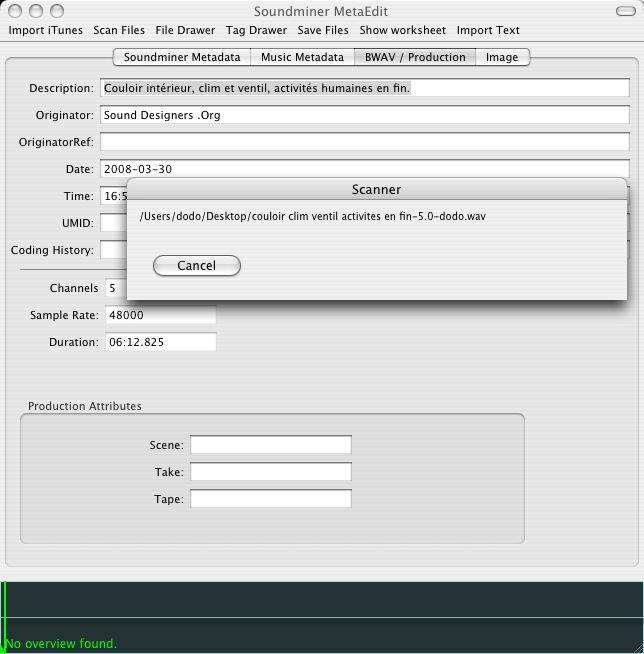This screenshot has width=644, height=654.
Task: Click Save Files in the toolbar
Action: coord(323,30)
